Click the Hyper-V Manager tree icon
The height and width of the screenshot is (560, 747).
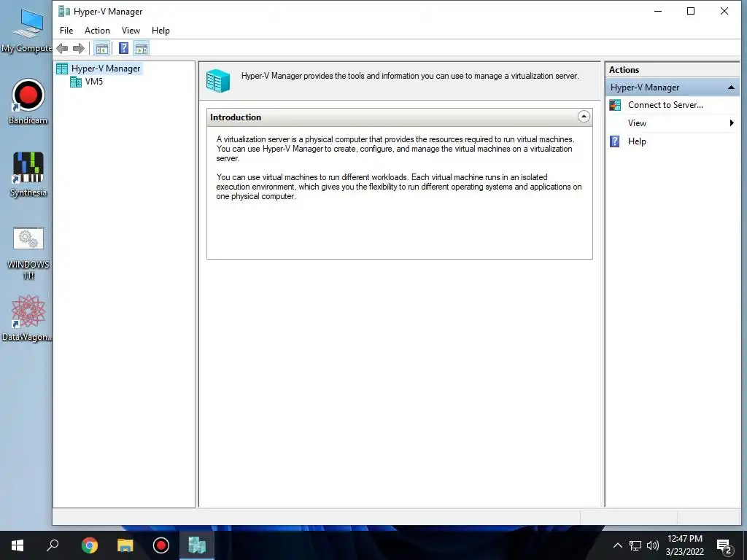tap(62, 69)
